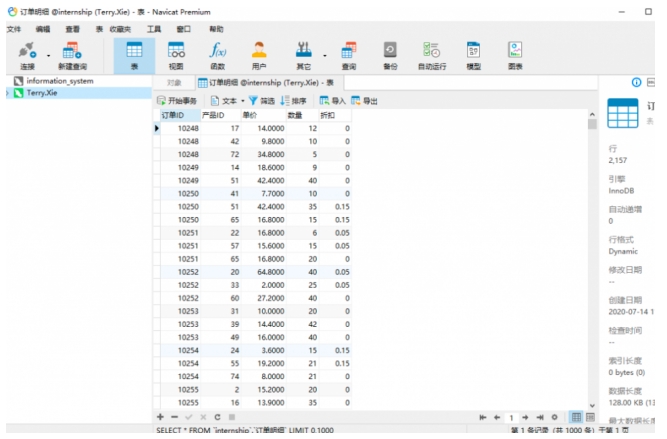Click the 连接 (Connection) toolbar icon
This screenshot has width=667, height=439.
(x=27, y=55)
